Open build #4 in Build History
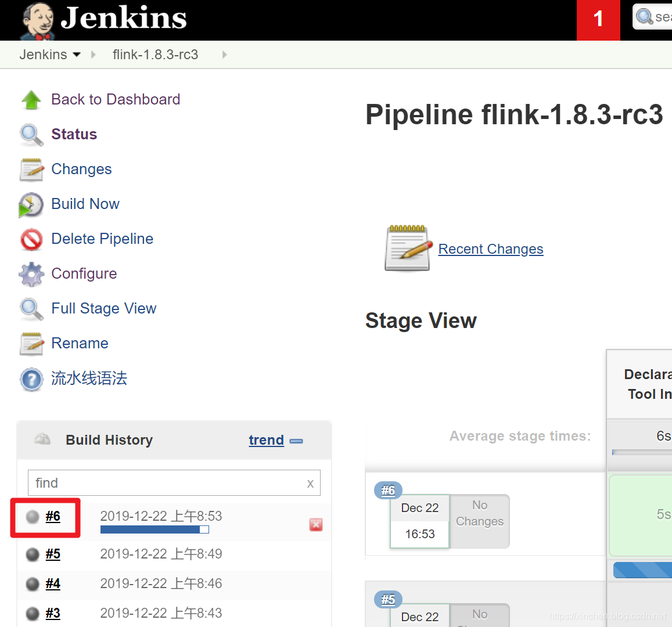The image size is (672, 627). point(53,583)
